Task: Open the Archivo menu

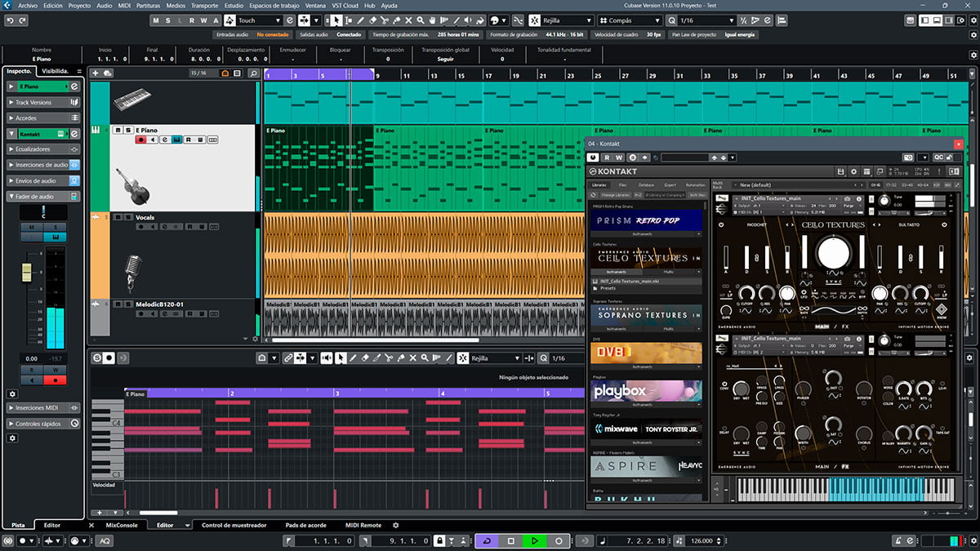Action: pyautogui.click(x=27, y=5)
